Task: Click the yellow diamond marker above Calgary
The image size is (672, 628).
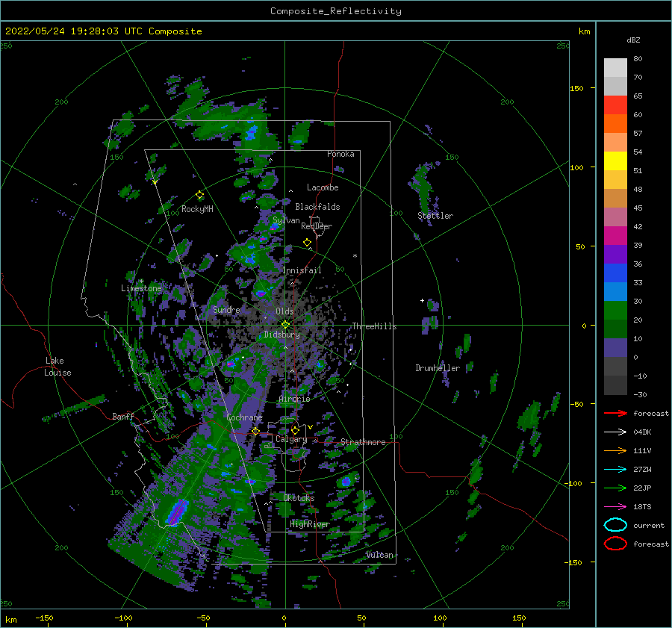Action: point(295,430)
